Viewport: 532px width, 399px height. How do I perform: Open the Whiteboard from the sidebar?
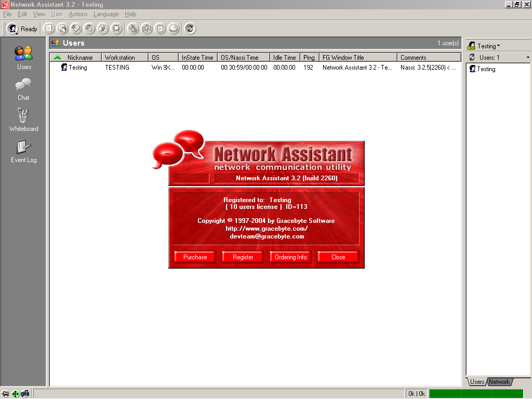click(23, 119)
